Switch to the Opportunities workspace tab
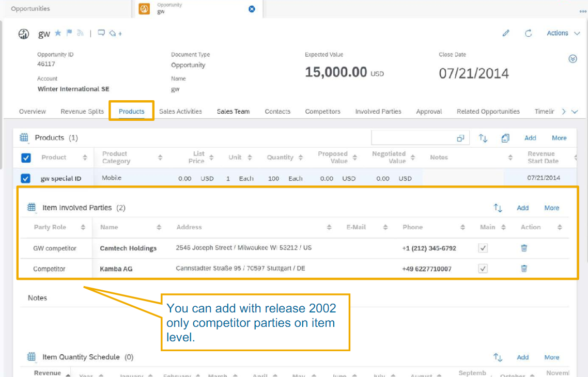Screen dimensions: 588x377 pos(30,9)
